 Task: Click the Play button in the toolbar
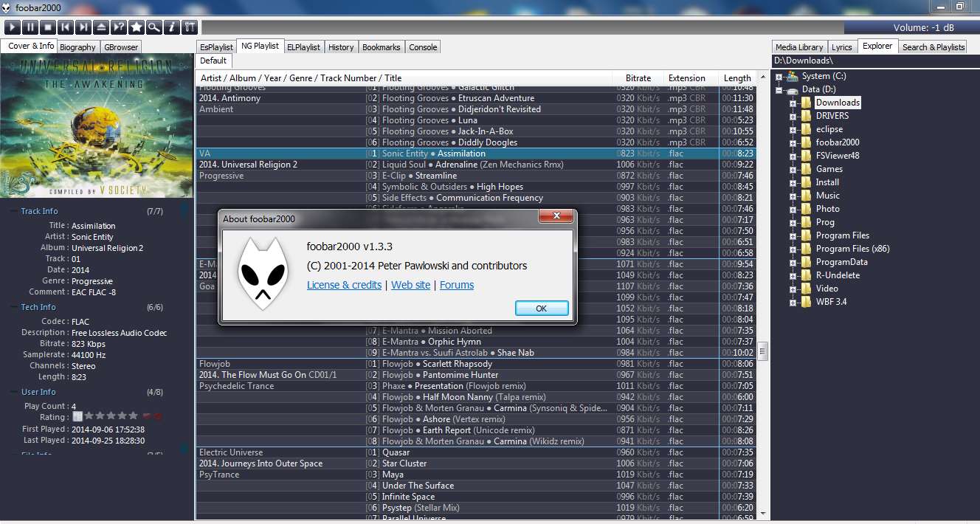12,27
